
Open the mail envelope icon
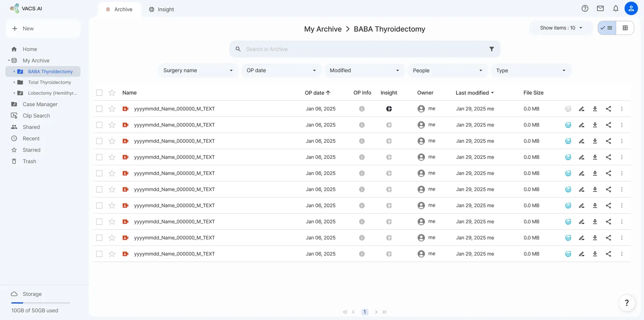coord(600,8)
